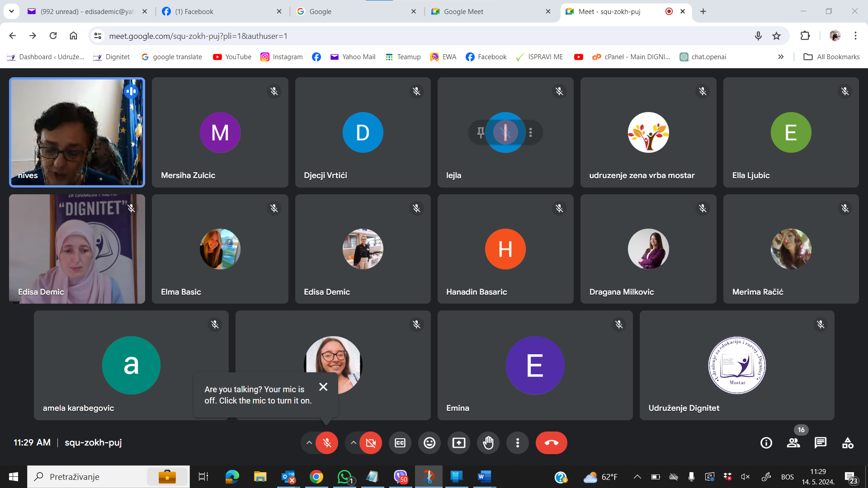The height and width of the screenshot is (488, 868).
Task: Turn on the microphone in Meet
Action: pyautogui.click(x=327, y=443)
